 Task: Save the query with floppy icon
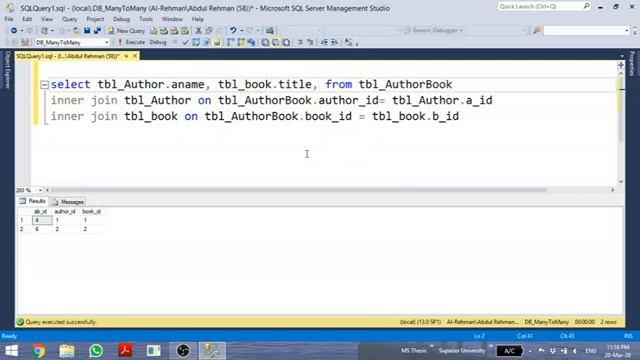pos(87,31)
